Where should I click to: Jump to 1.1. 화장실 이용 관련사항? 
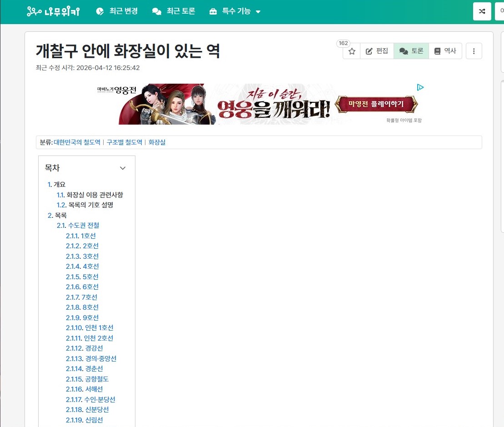(90, 195)
